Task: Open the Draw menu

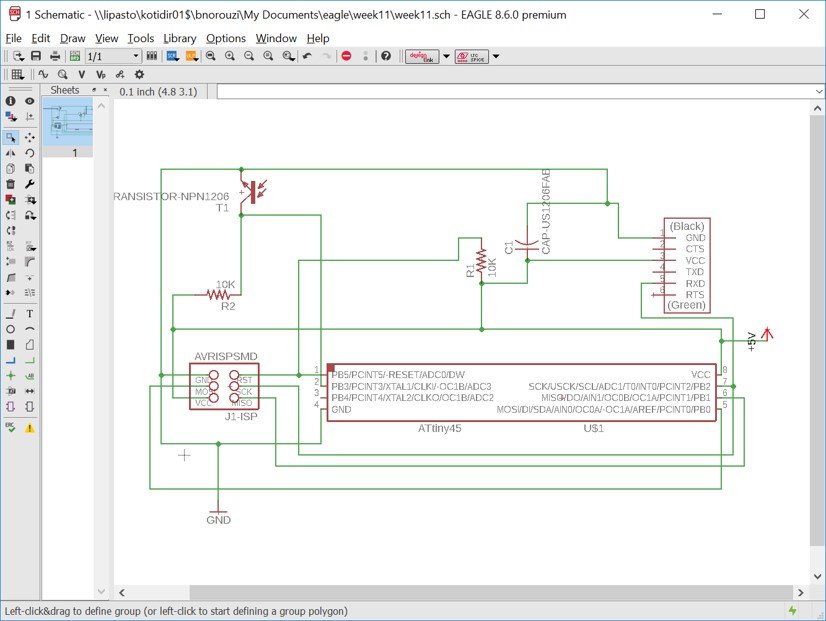Action: (x=73, y=38)
